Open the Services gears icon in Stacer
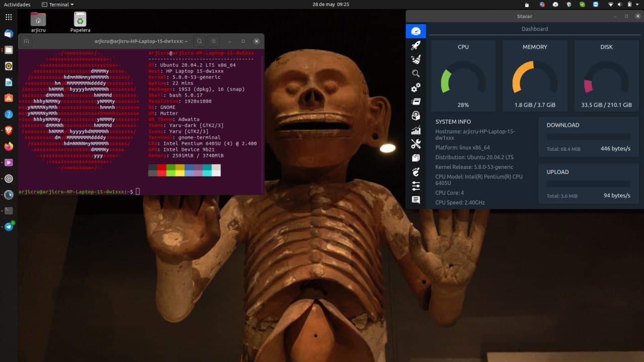This screenshot has height=362, width=644. [416, 88]
